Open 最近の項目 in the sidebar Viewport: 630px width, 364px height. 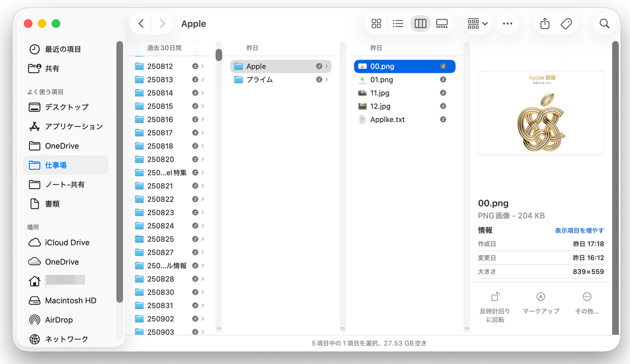pos(66,49)
